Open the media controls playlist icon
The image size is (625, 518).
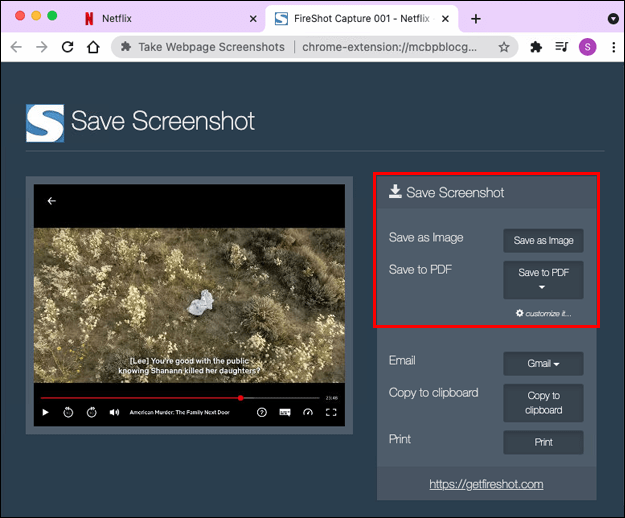[562, 47]
